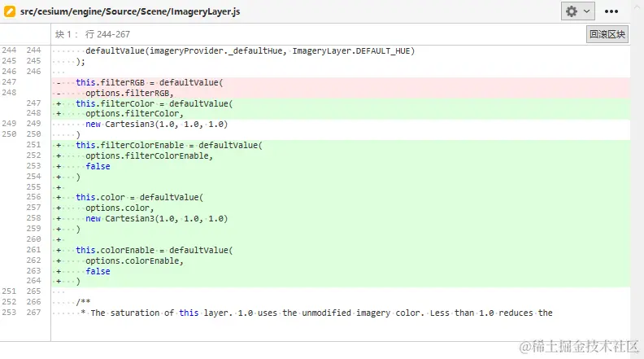Click the comment line about saturation
Viewport: 644px width, 359px height.
click(x=316, y=313)
